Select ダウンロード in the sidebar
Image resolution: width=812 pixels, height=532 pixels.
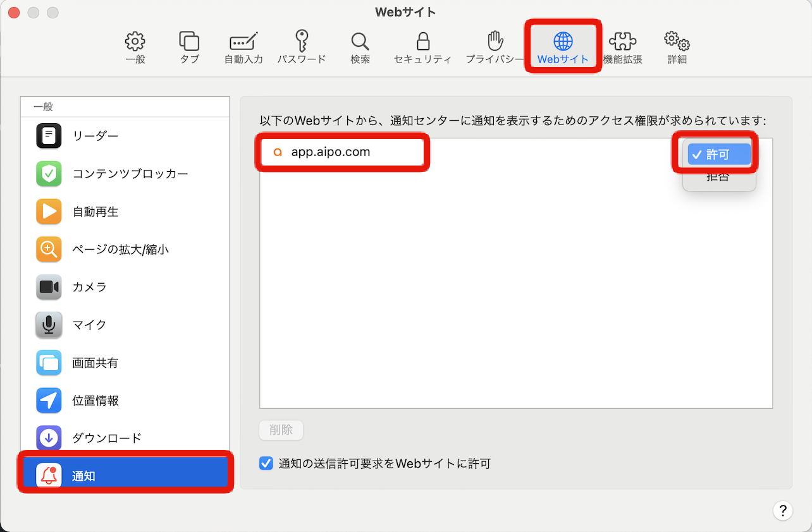click(125, 437)
